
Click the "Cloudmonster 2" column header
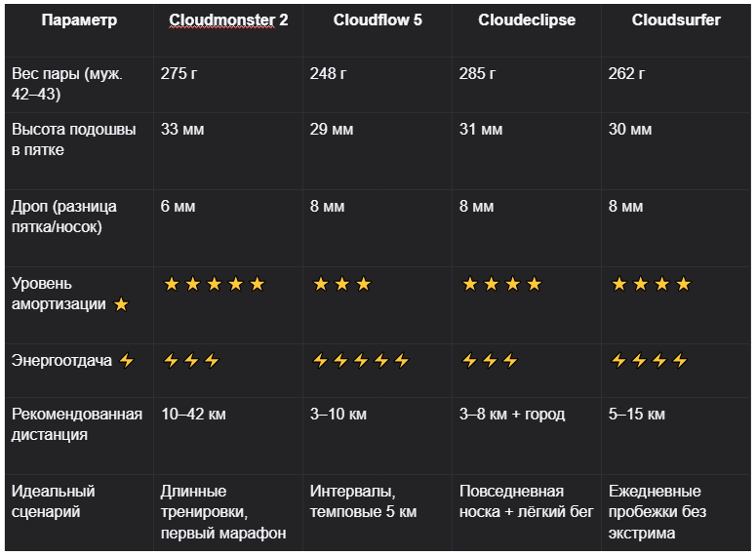228,20
